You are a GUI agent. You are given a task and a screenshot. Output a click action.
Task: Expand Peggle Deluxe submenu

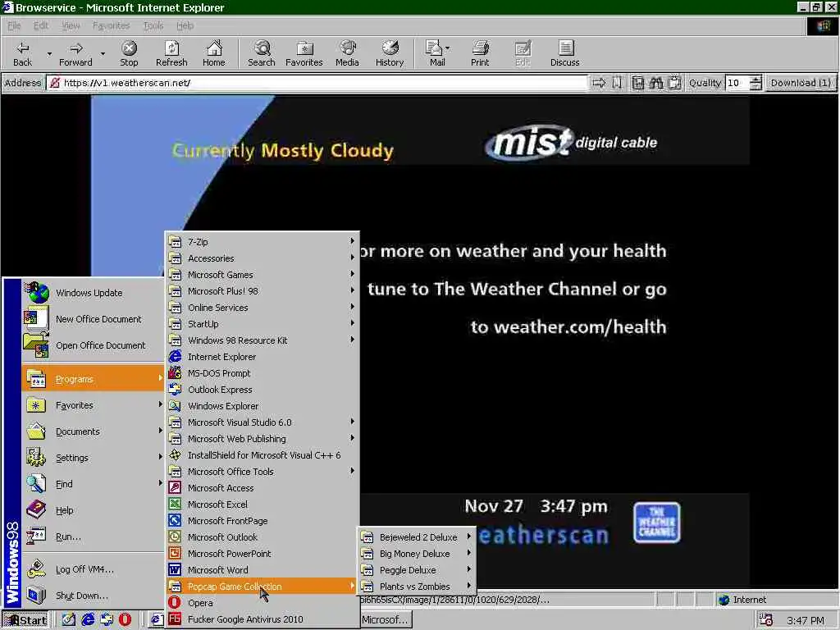click(x=417, y=570)
